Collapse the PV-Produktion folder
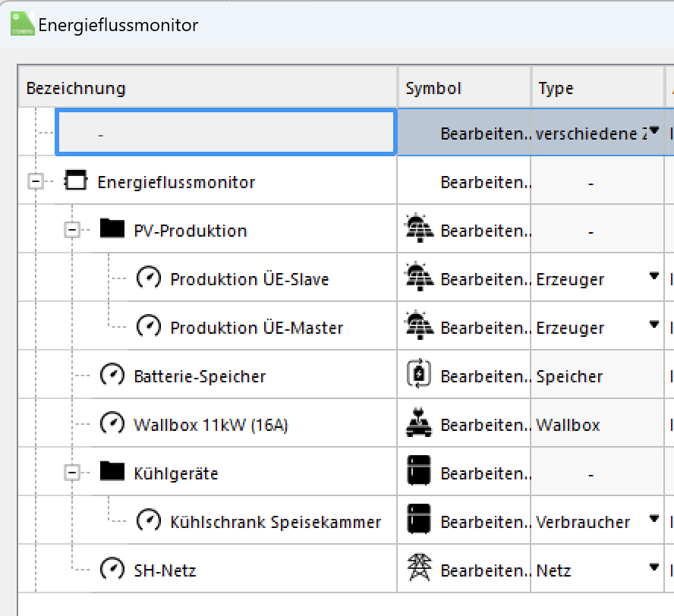Screen dimensions: 674x616 72,230
